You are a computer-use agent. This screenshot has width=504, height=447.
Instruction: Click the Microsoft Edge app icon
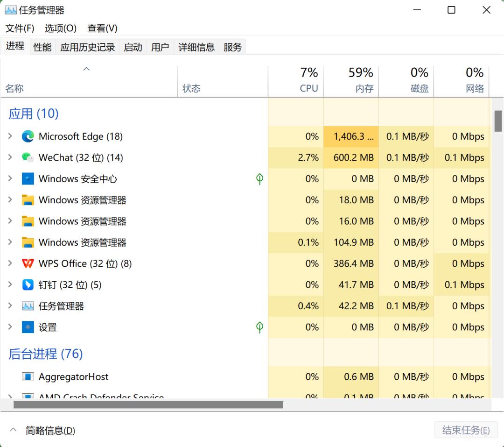click(28, 136)
